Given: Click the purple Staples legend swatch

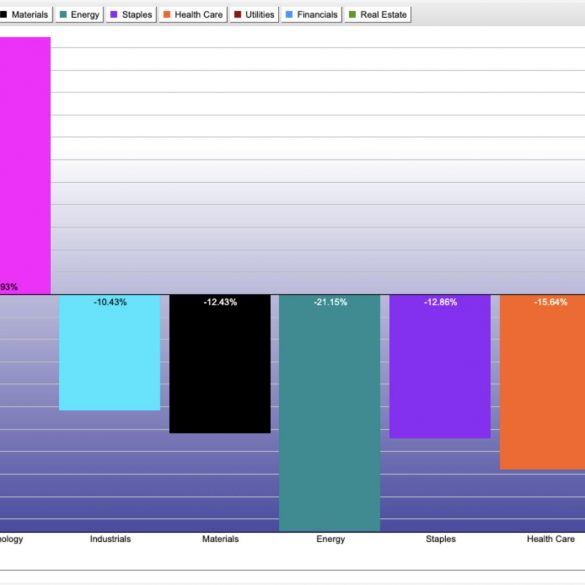Looking at the screenshot, I should [x=114, y=15].
